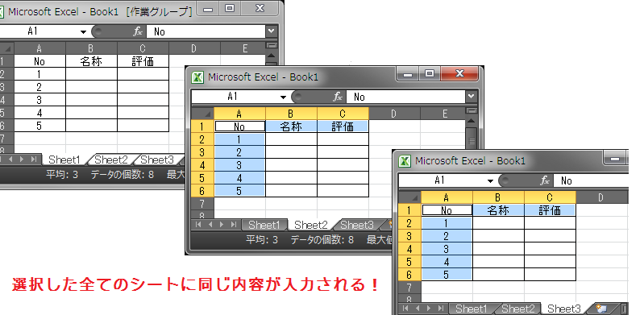Go to last sheet tab arrow in Sheet3 window
This screenshot has width=644, height=315.
440,308
